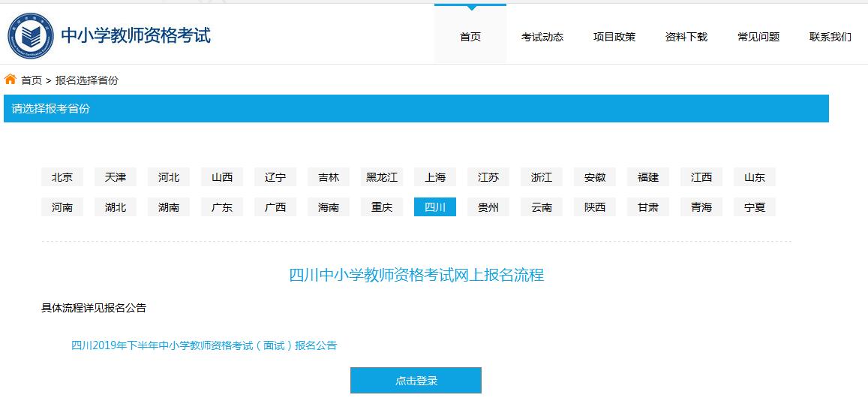Choose 河北 as the exam province
The image size is (868, 413).
click(x=169, y=177)
